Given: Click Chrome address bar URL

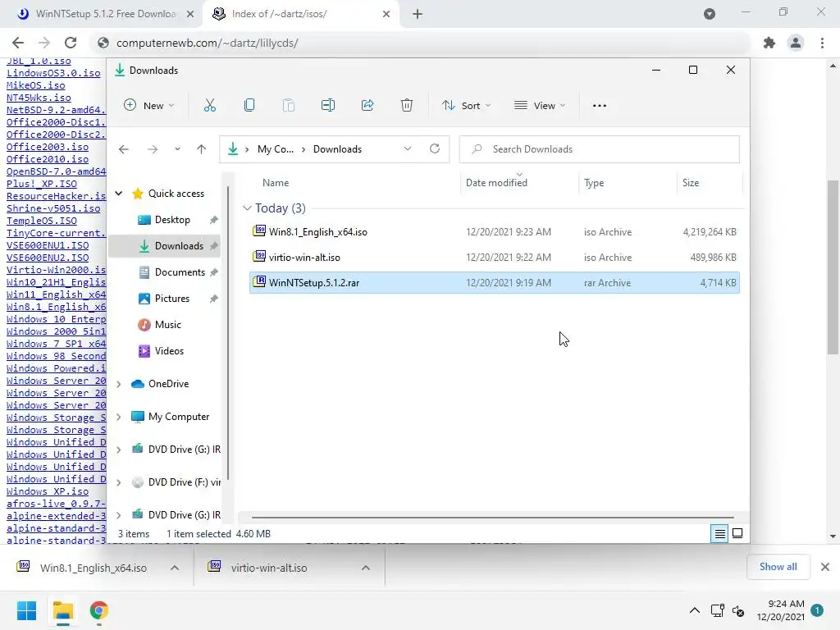Looking at the screenshot, I should [207, 43].
